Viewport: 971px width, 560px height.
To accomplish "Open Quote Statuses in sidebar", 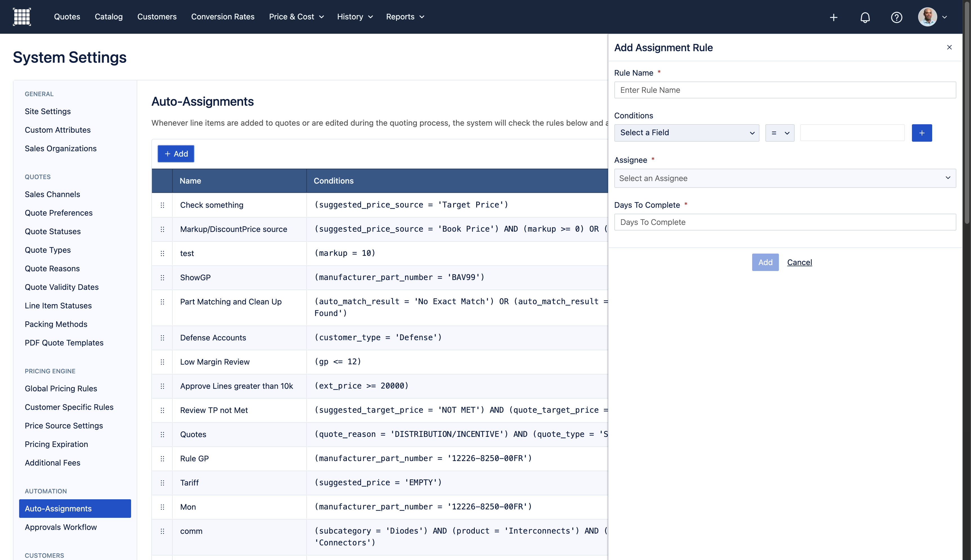I will tap(53, 231).
